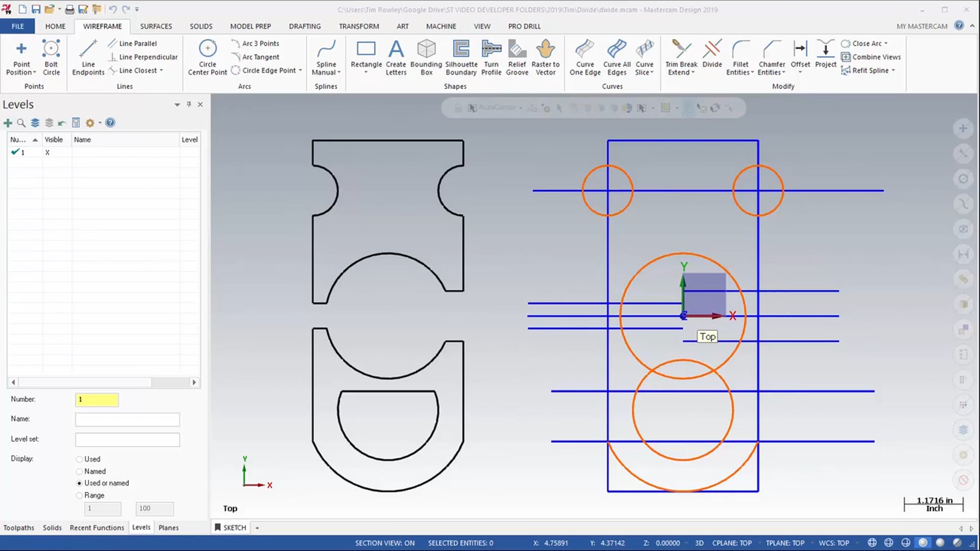Screen dimensions: 980x551
Task: Click the WIREFRAME ribbon tab
Action: pos(102,26)
